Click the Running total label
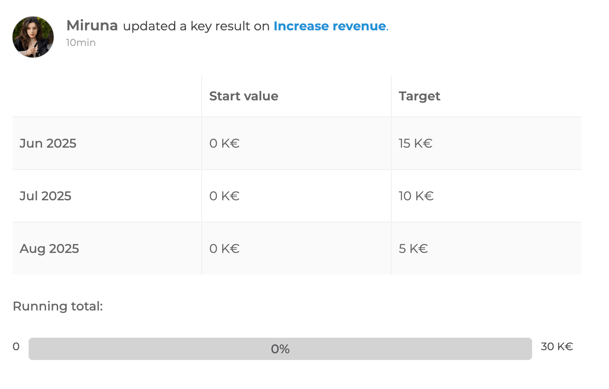 point(58,306)
